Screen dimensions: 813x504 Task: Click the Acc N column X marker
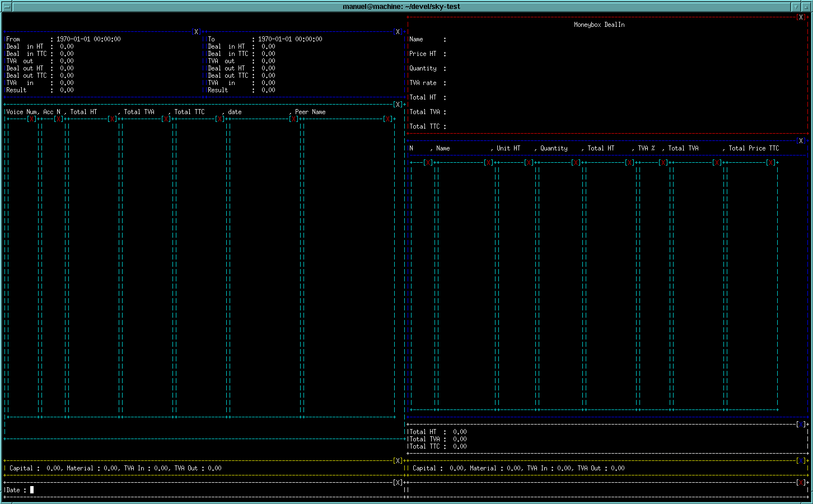(58, 119)
